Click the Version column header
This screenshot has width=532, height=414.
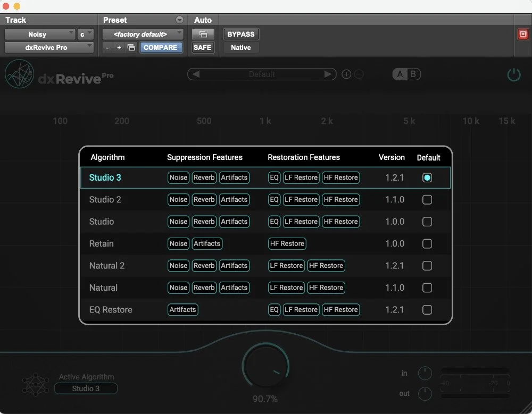pos(392,157)
